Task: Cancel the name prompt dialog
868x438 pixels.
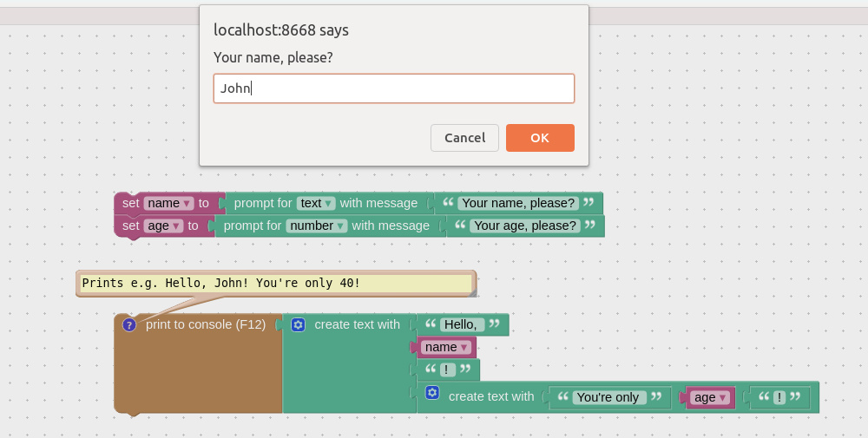Action: [x=464, y=138]
